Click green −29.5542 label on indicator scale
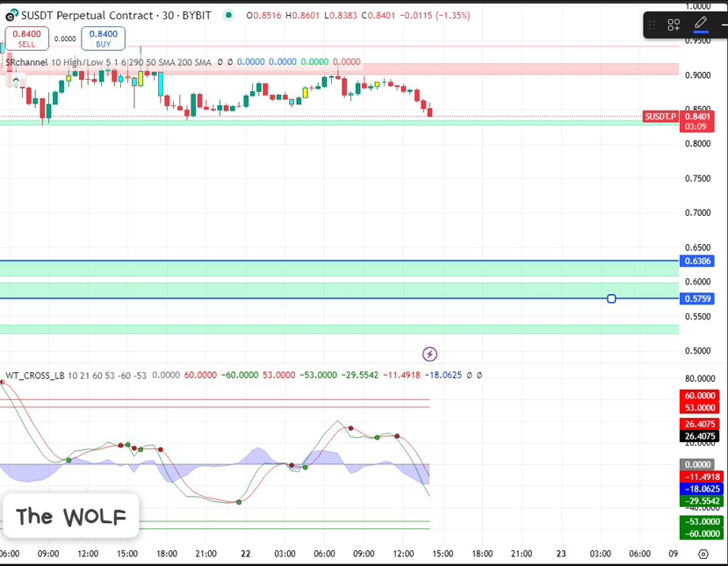This screenshot has width=728, height=566. click(x=700, y=501)
